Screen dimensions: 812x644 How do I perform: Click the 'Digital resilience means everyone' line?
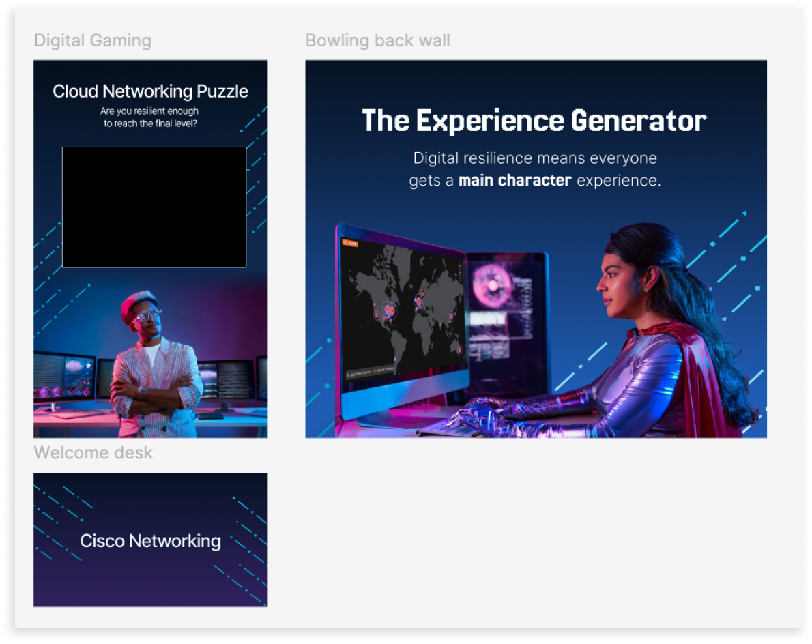535,158
